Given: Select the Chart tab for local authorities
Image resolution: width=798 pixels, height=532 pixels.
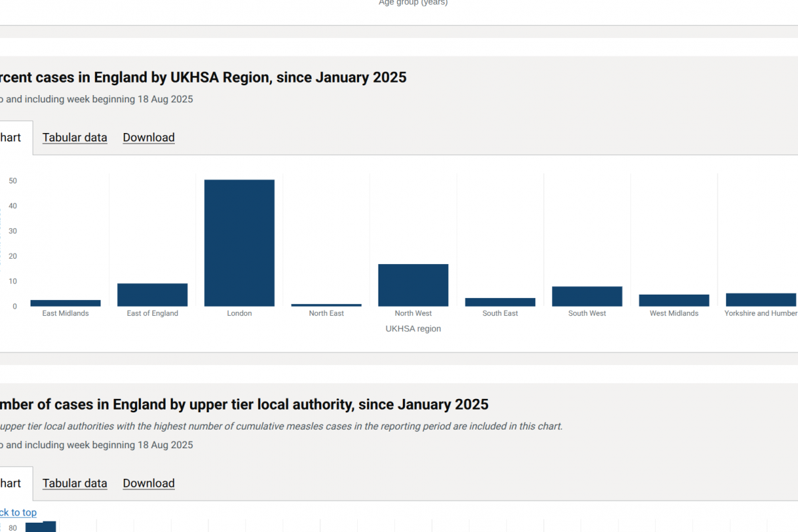Looking at the screenshot, I should coord(11,483).
